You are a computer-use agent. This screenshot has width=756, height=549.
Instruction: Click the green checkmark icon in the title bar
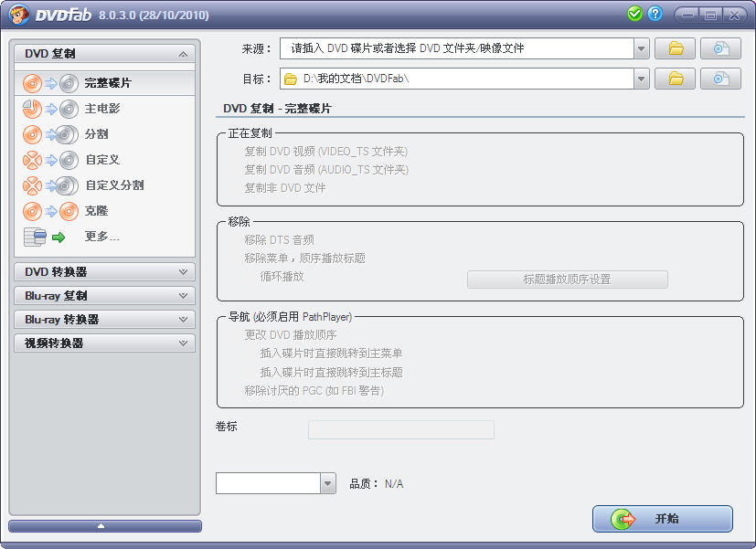click(x=635, y=14)
